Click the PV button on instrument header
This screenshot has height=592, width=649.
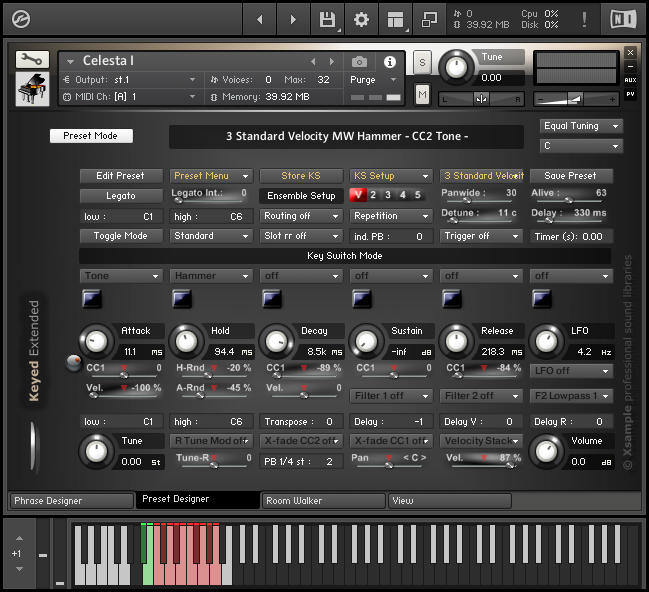tap(630, 94)
